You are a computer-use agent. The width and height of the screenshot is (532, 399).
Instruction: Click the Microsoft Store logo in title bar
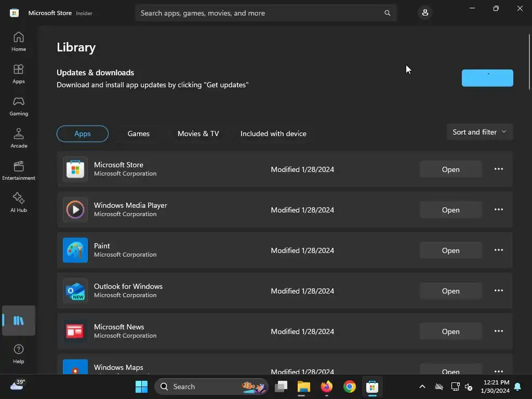14,13
